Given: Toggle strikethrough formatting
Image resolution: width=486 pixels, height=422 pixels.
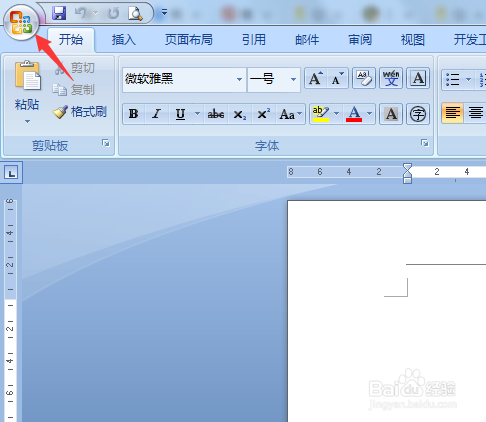Looking at the screenshot, I should (216, 114).
